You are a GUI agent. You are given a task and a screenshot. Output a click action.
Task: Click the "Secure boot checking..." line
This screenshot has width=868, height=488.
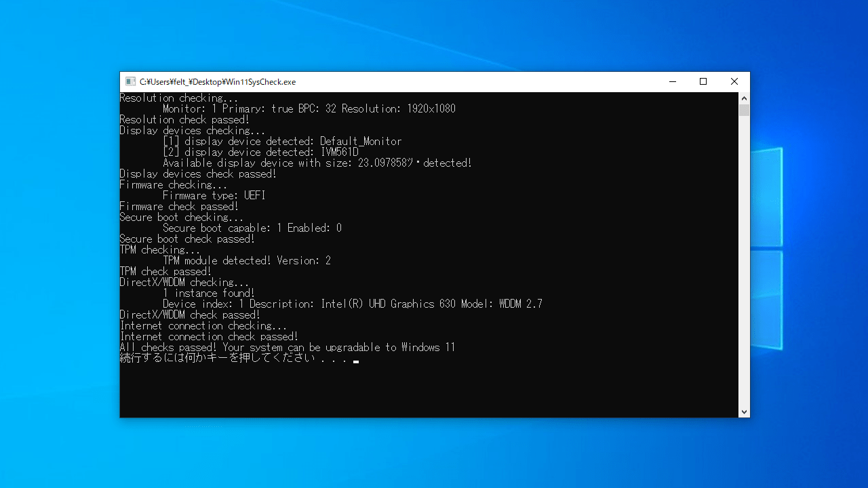[x=182, y=217]
